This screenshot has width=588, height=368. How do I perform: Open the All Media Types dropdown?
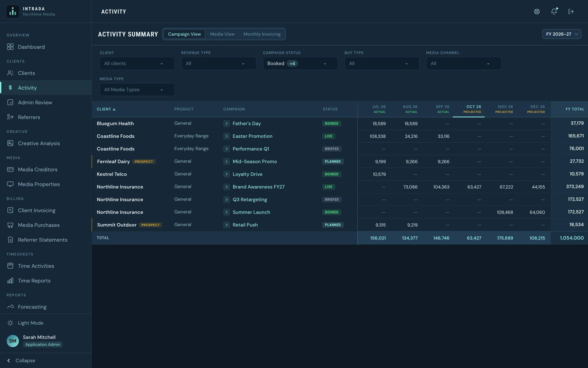(x=137, y=89)
